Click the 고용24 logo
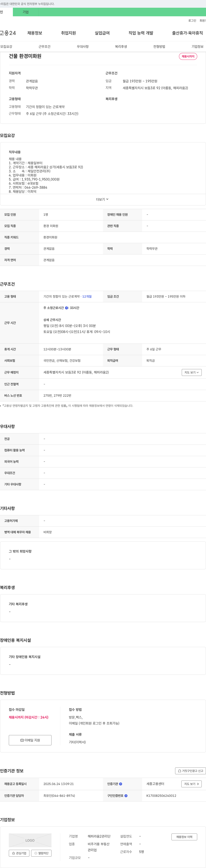 click(x=8, y=33)
